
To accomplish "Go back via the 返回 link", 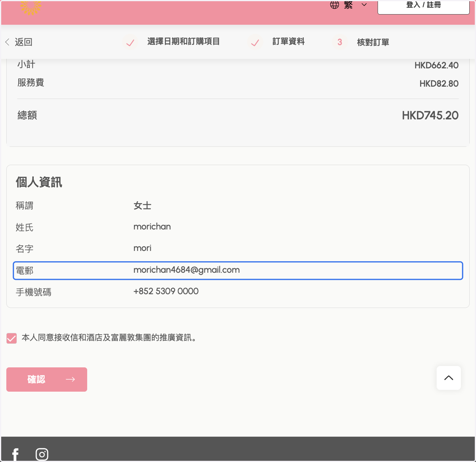I will (23, 42).
